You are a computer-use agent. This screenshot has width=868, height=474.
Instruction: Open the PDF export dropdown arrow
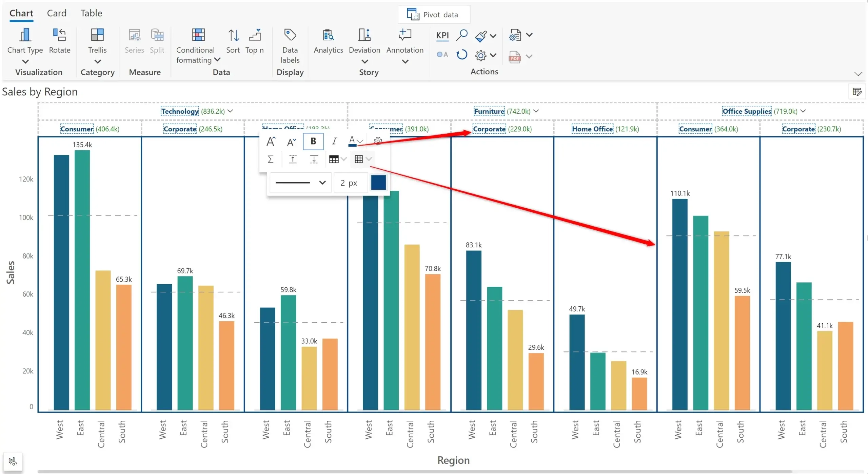pos(529,56)
